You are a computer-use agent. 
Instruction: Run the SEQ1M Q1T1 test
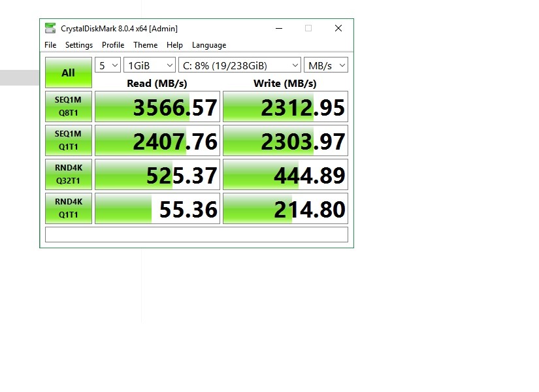[x=69, y=140]
